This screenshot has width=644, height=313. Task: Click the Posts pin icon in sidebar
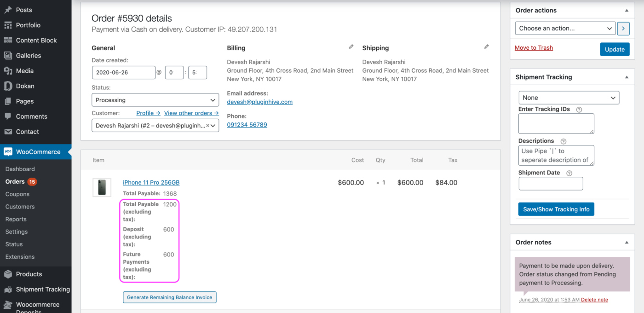click(8, 10)
